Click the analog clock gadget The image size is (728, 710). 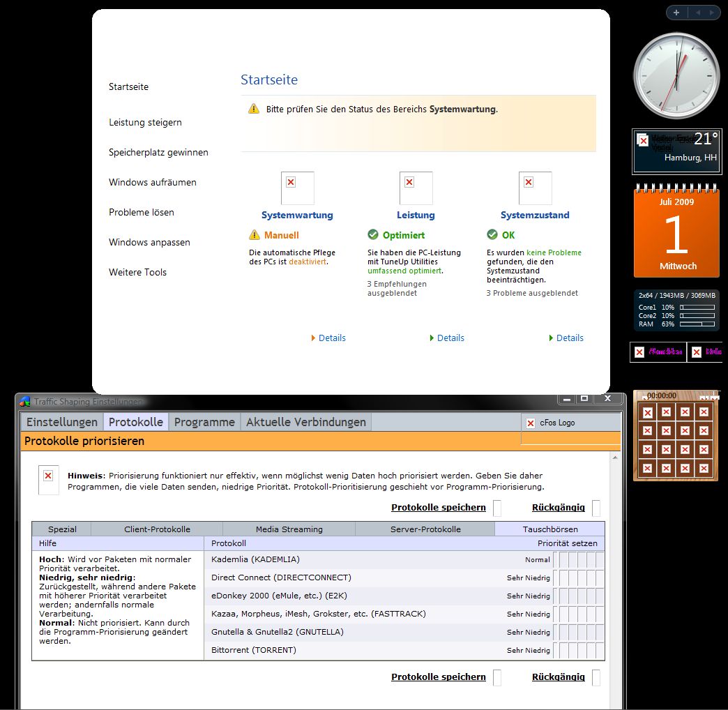pos(676,76)
